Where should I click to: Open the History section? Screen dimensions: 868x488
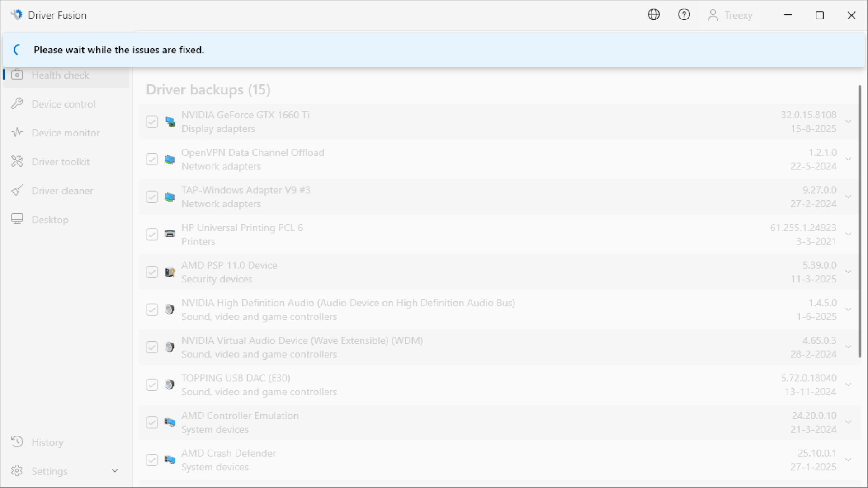(x=47, y=442)
